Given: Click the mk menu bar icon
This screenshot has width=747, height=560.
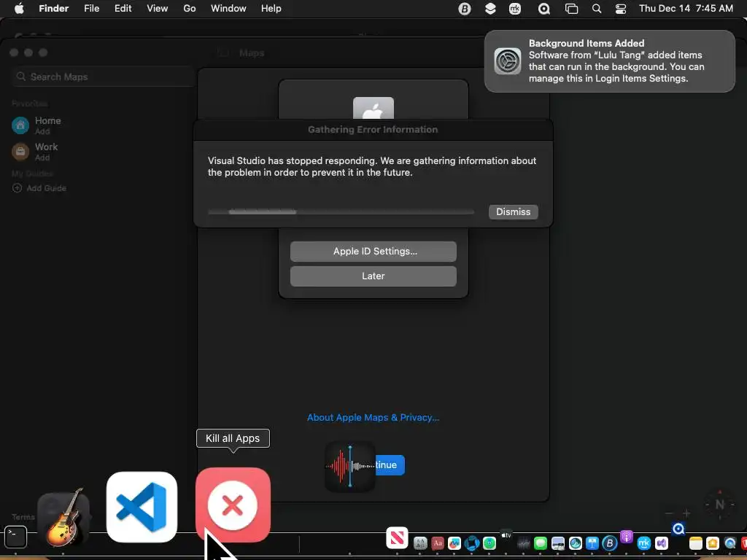Looking at the screenshot, I should tap(515, 9).
